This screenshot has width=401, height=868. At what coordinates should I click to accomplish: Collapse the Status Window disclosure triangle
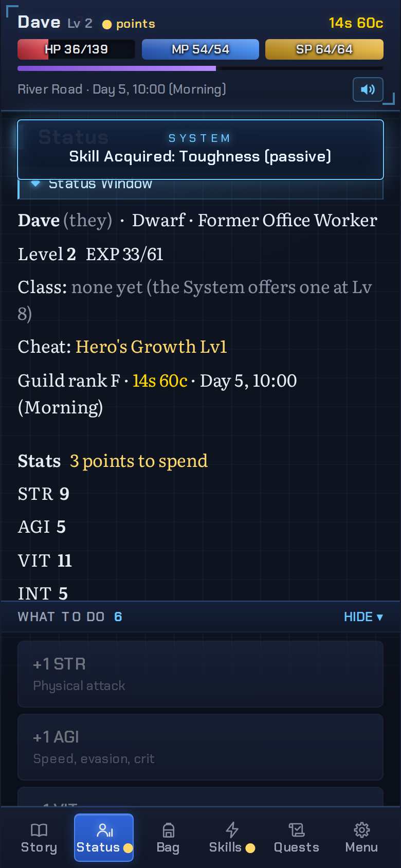tap(35, 184)
